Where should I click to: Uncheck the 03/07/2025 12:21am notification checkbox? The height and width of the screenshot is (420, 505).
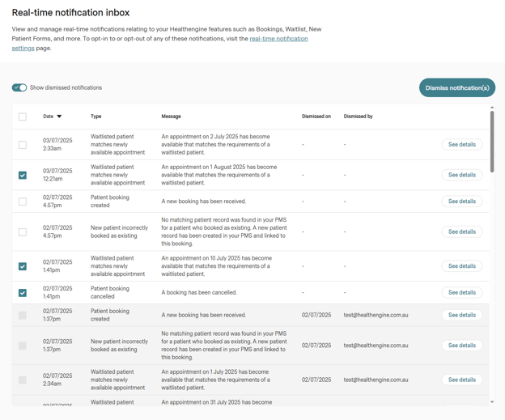[x=23, y=175]
